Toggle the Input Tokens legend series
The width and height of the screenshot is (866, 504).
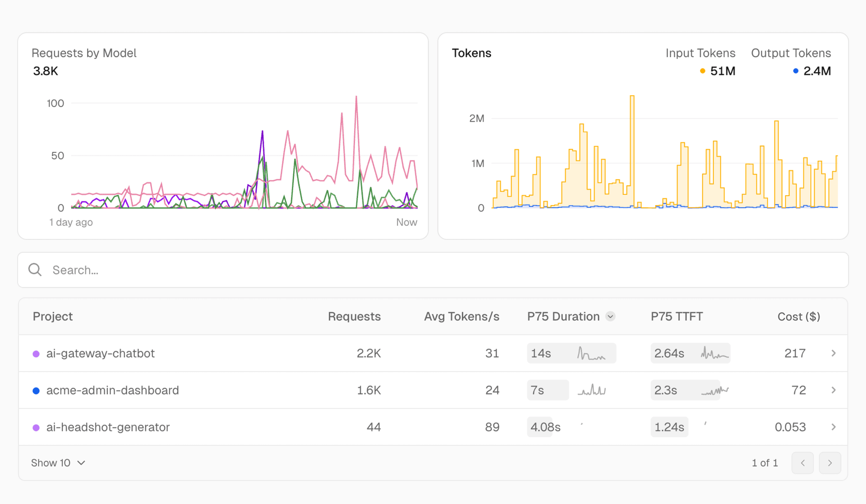[x=700, y=53]
